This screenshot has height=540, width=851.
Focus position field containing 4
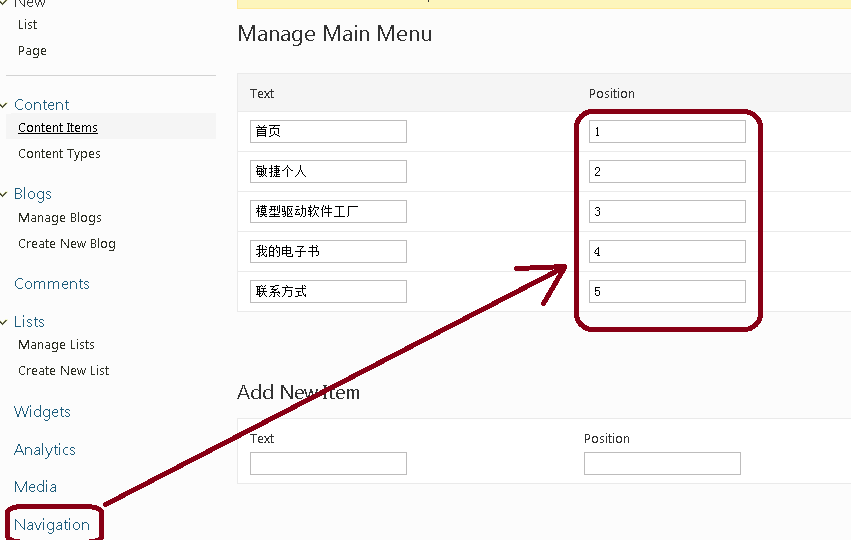click(x=668, y=251)
